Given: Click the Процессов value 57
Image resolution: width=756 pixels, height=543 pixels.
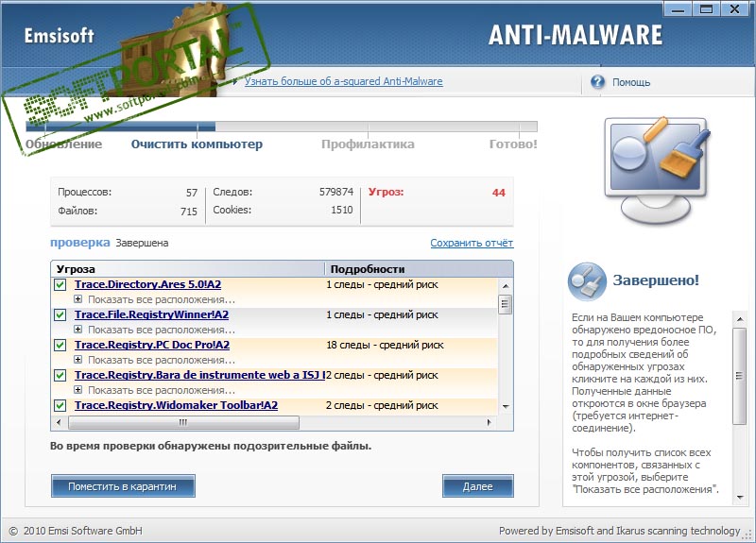Looking at the screenshot, I should click(192, 193).
